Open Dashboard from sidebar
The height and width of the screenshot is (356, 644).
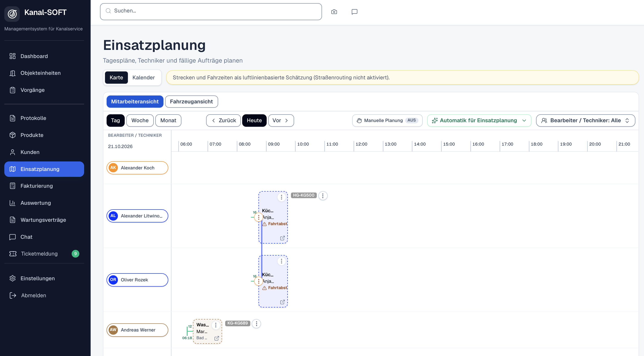(x=44, y=56)
